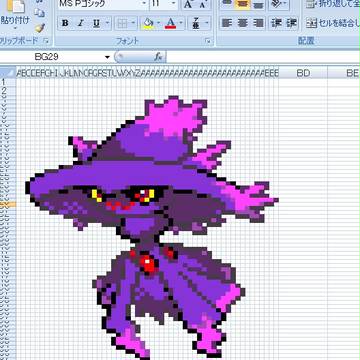Open the clipboard (クリップボード) dialog launcher
360x360 pixels.
[46, 41]
